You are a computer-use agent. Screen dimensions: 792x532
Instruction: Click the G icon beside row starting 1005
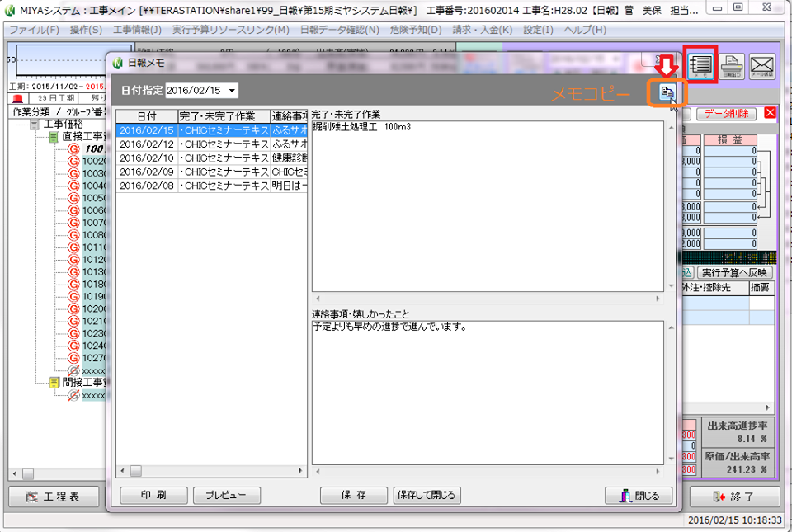[x=73, y=198]
